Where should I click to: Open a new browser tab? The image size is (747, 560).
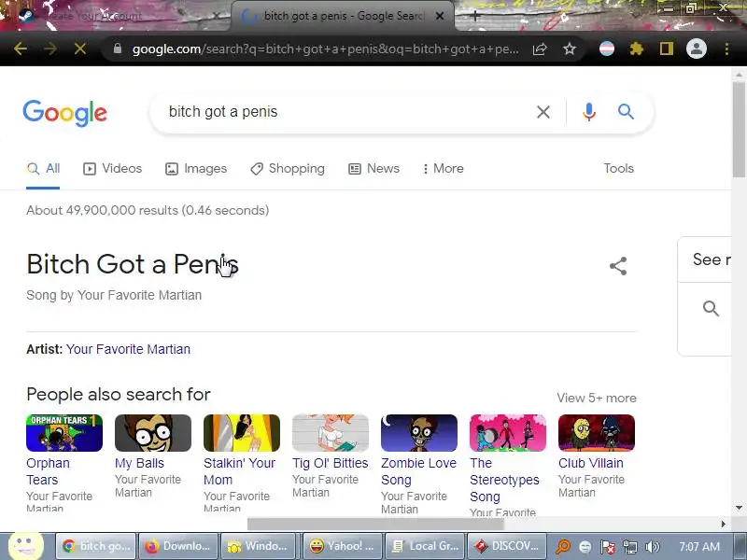click(x=475, y=16)
